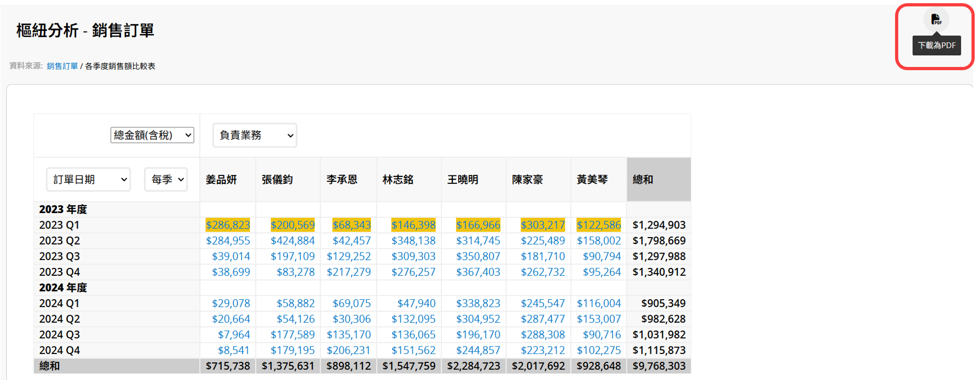Image resolution: width=980 pixels, height=380 pixels.
Task: Open the 總金額(含稅) dropdown
Action: [152, 135]
